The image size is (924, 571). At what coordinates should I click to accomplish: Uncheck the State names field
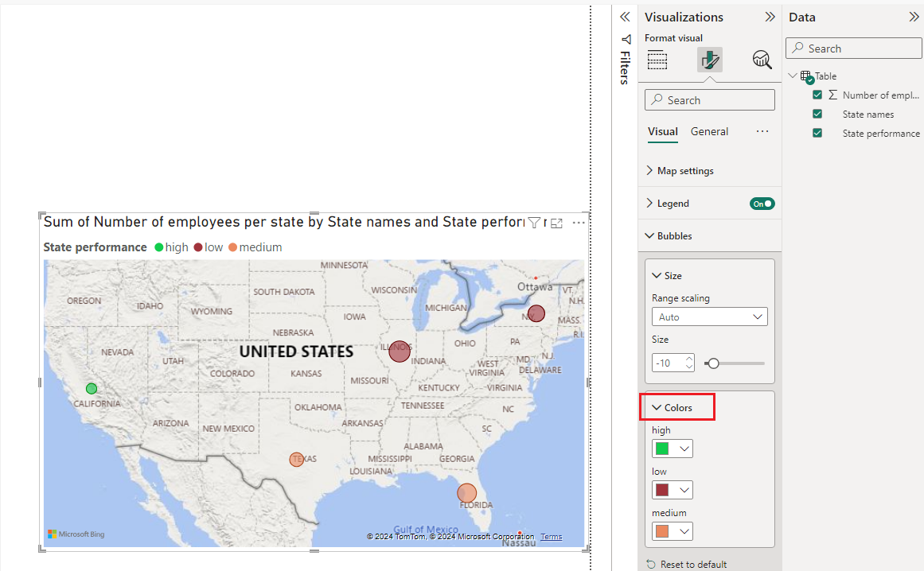(x=817, y=114)
